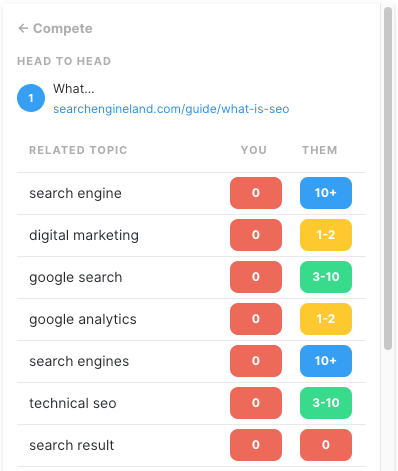The height and width of the screenshot is (471, 398).
Task: Click the Related Topic column header
Action: (x=78, y=150)
